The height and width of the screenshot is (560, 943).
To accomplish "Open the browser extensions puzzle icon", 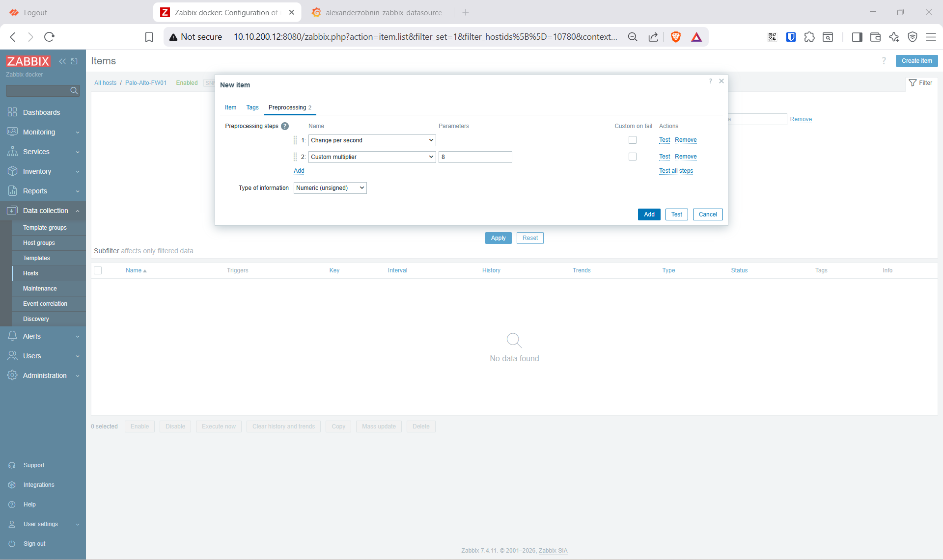I will [x=809, y=37].
